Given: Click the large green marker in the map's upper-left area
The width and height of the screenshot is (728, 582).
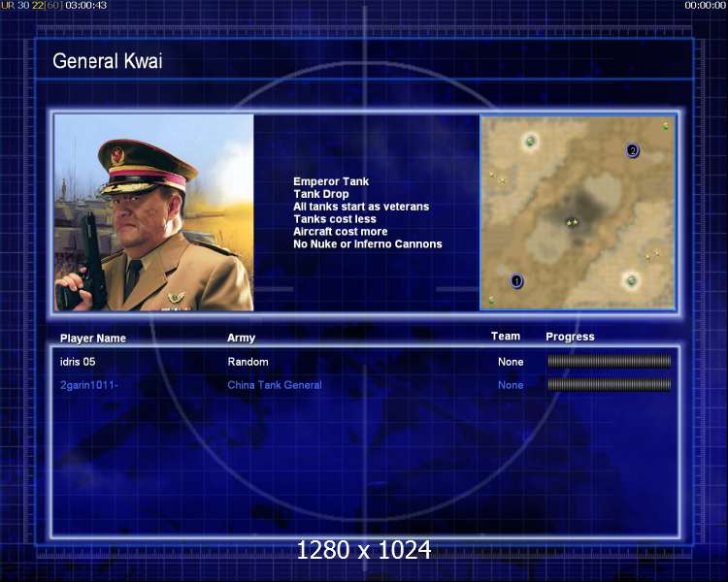Looking at the screenshot, I should [530, 141].
